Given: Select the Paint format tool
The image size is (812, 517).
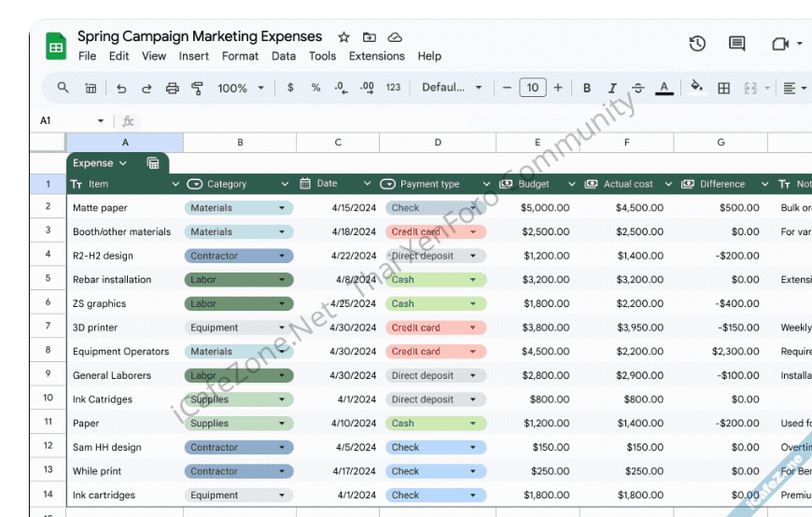Looking at the screenshot, I should pos(197,88).
